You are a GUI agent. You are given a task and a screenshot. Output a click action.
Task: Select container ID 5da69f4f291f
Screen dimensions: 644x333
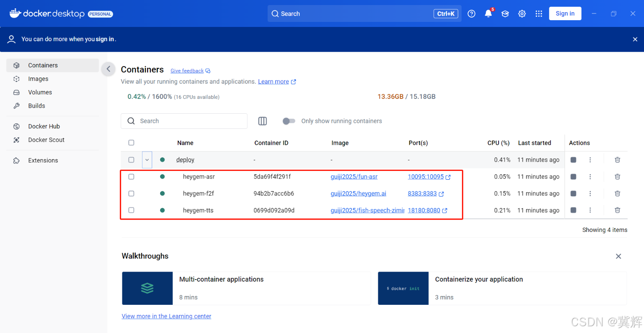click(272, 177)
